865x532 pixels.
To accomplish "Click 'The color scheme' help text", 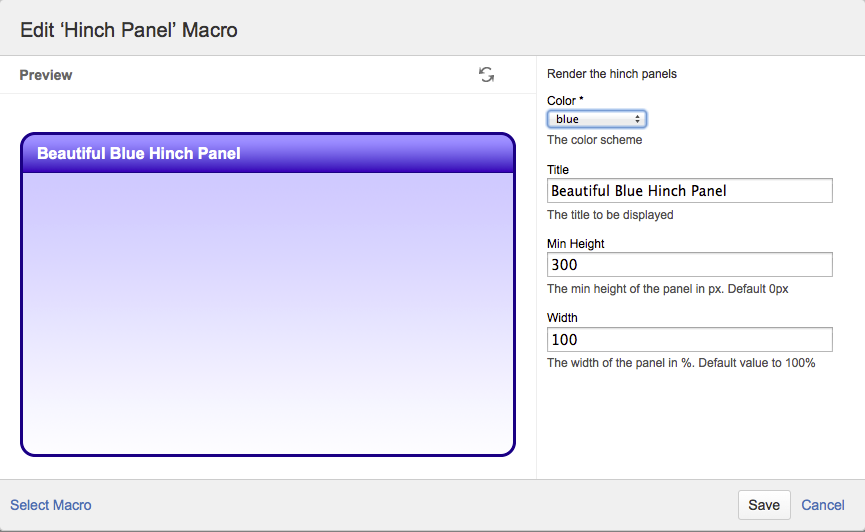I will pyautogui.click(x=595, y=140).
